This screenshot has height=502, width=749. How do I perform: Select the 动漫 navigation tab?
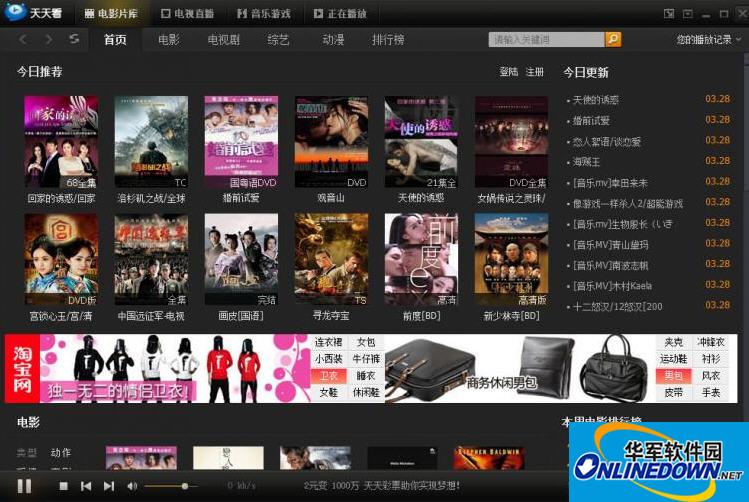pyautogui.click(x=333, y=40)
